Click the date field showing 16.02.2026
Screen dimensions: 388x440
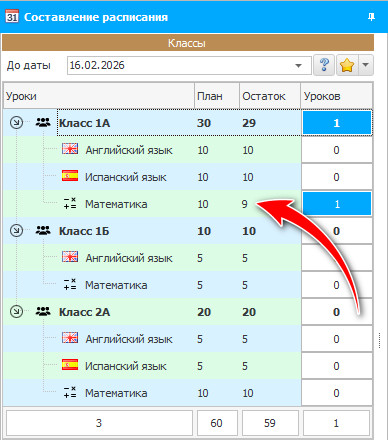[x=189, y=65]
